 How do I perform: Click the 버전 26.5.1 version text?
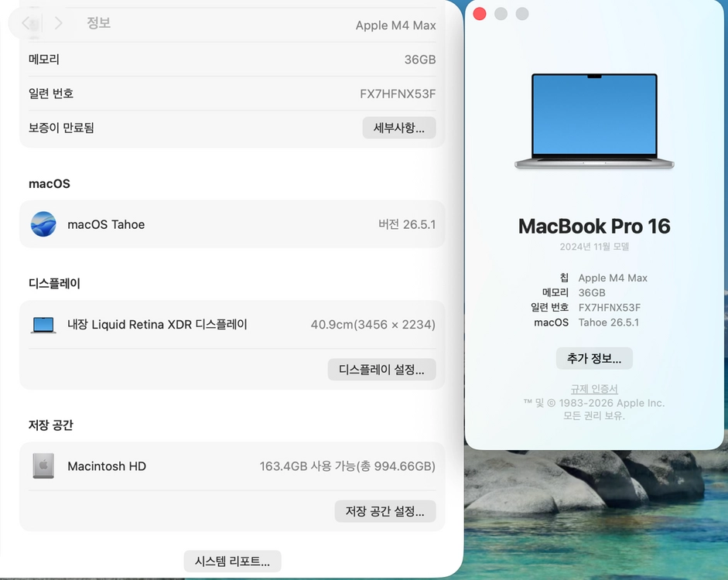click(407, 224)
